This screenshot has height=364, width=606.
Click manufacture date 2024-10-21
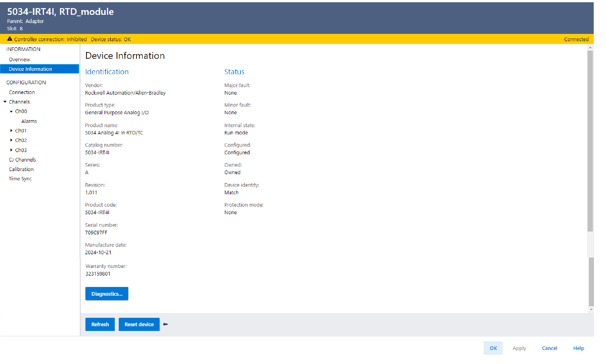(x=98, y=252)
